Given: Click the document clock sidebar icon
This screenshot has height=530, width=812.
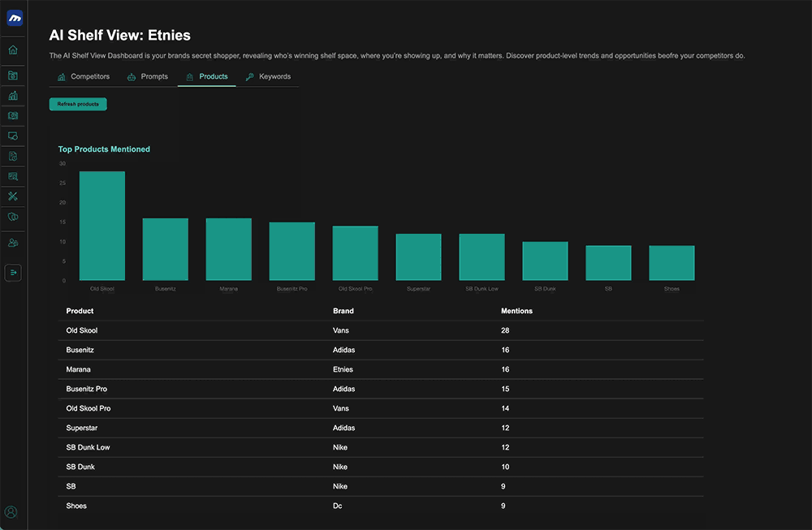Looking at the screenshot, I should (13, 156).
